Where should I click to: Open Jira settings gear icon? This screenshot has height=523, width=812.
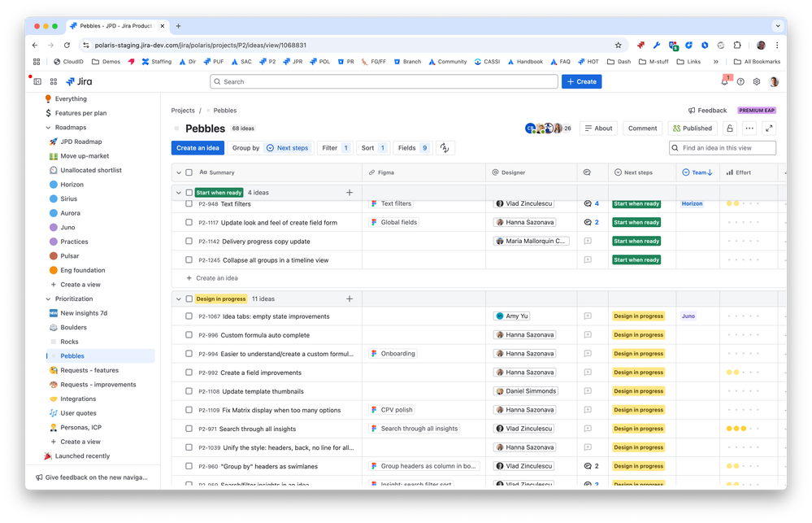point(757,81)
